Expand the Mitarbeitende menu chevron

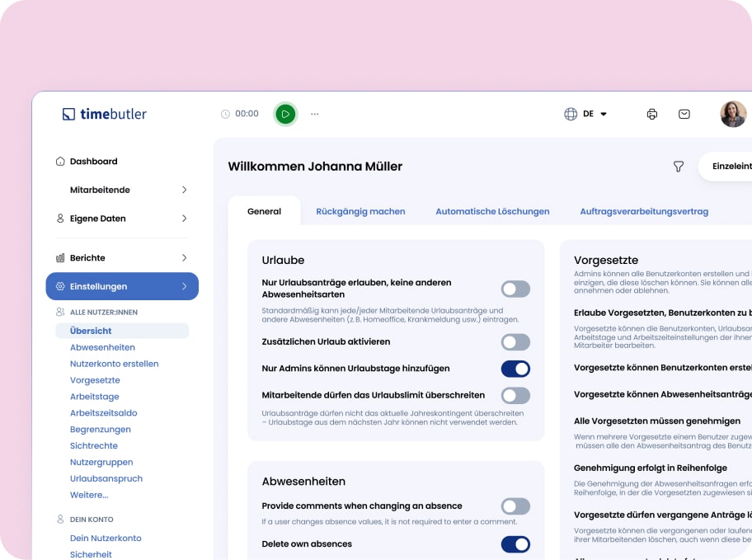click(184, 190)
